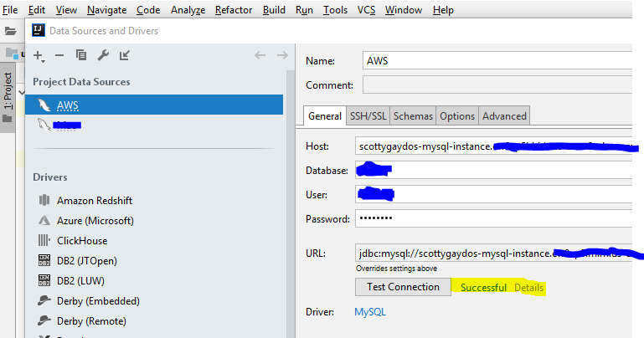Open the Schemas tab
The width and height of the screenshot is (644, 338).
[x=413, y=116]
